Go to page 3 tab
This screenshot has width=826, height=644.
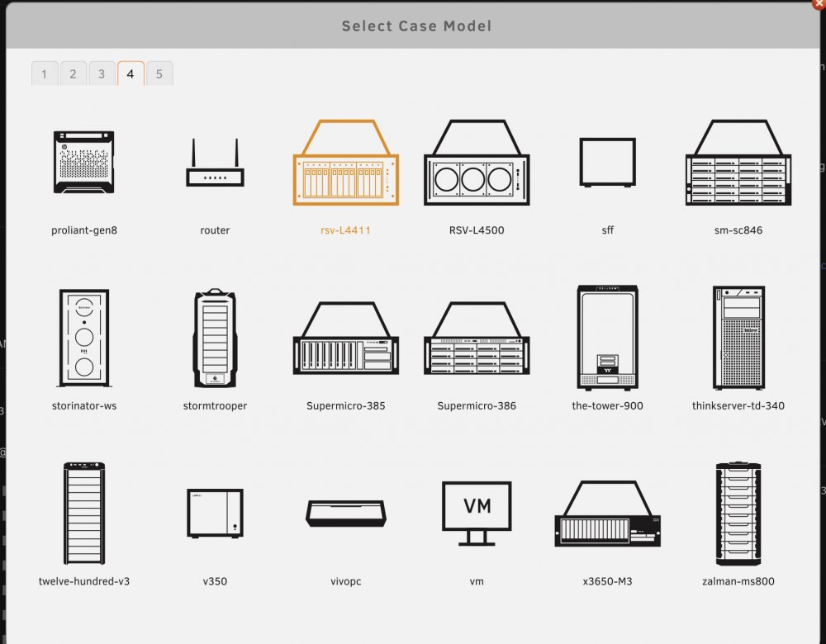(102, 73)
